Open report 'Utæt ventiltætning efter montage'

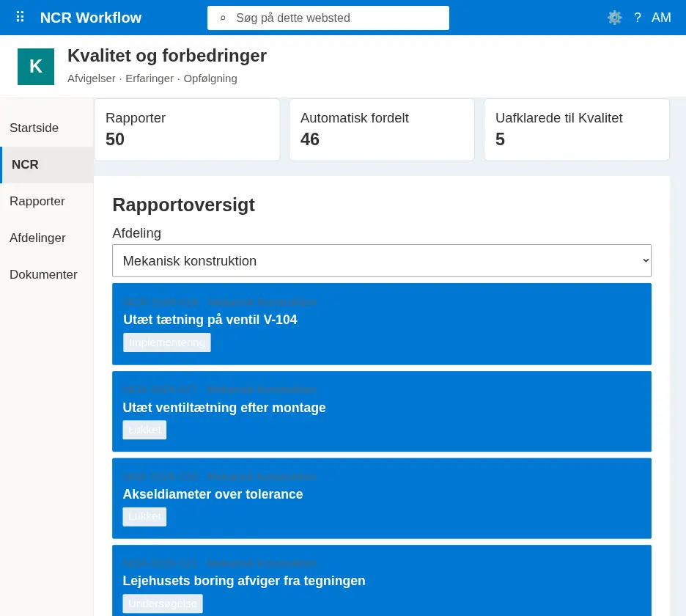382,411
